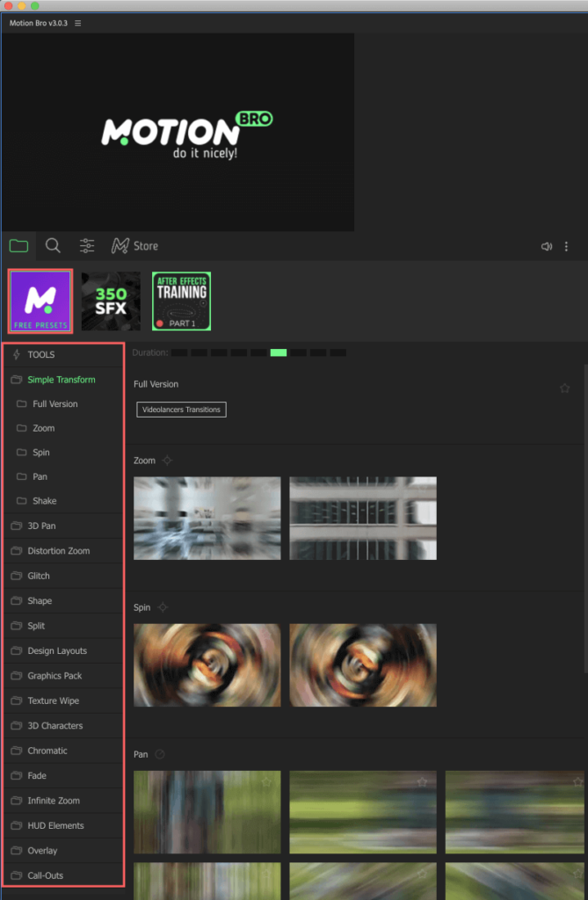Viewport: 588px width, 900px height.
Task: Open the Call-Outs category
Action: click(63, 875)
